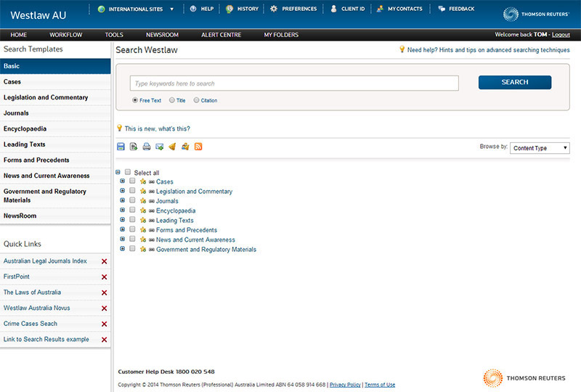Image resolution: width=581 pixels, height=392 pixels.
Task: Tick the Select all checkbox
Action: [x=128, y=172]
